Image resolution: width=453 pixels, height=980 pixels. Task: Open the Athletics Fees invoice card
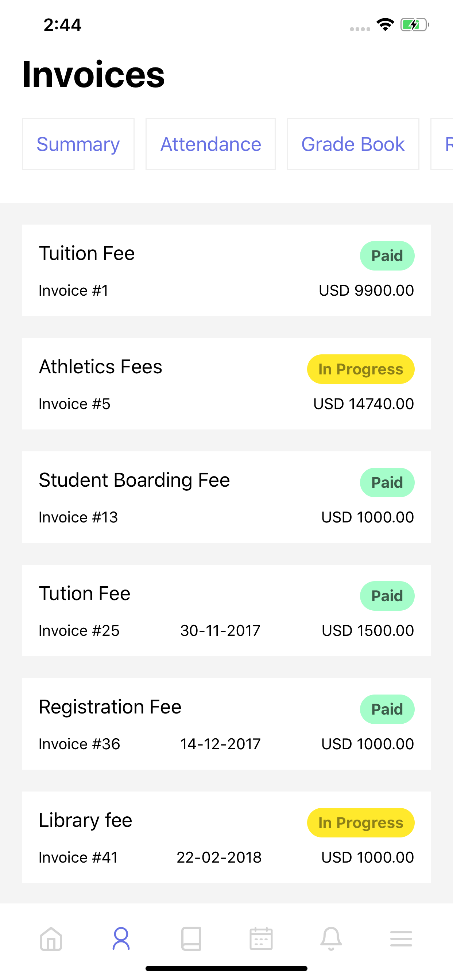pyautogui.click(x=226, y=384)
